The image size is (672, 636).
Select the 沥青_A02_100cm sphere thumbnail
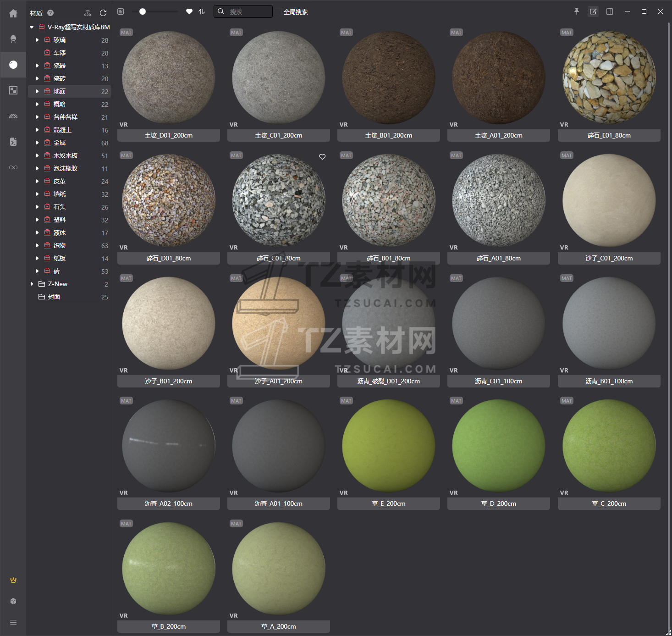[x=169, y=446]
